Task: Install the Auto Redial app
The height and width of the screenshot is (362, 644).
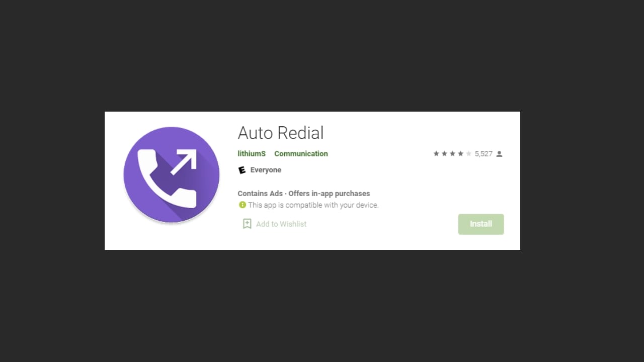Action: coord(481,224)
